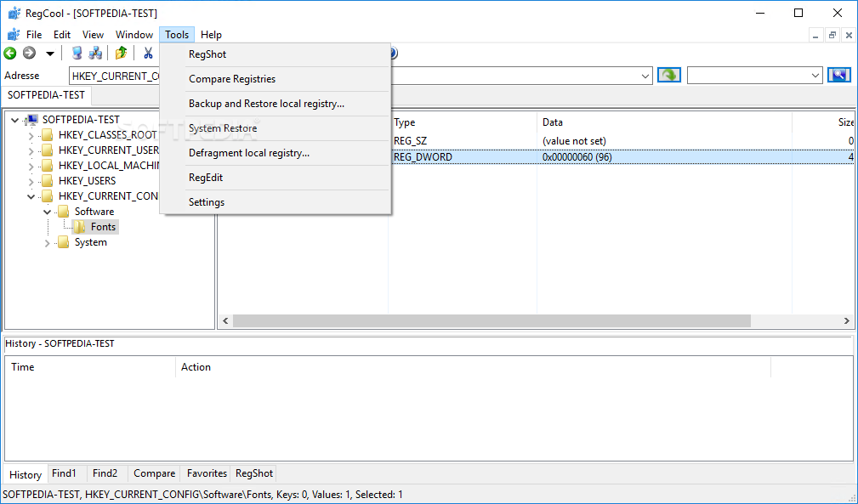Click the 0x00000060 (96) data cell
Screen dimensions: 858x504
(x=577, y=157)
